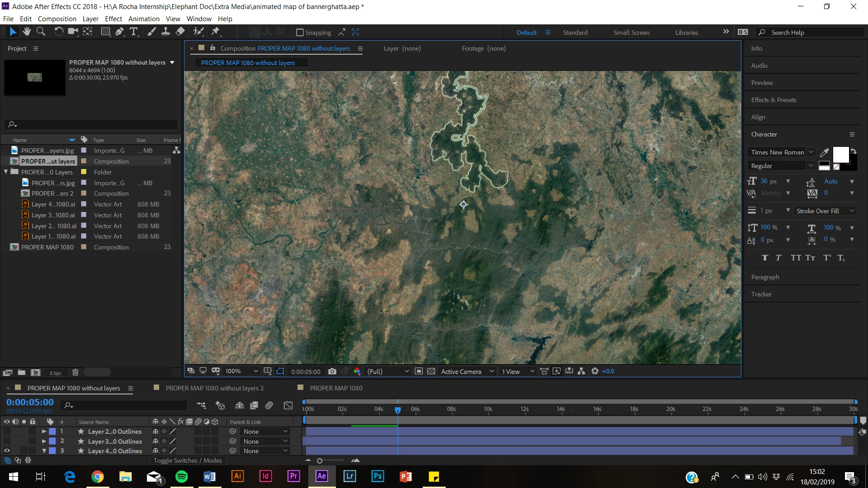Viewport: 868px width, 488px height.
Task: Select the Puppet Pin tool
Action: (216, 32)
